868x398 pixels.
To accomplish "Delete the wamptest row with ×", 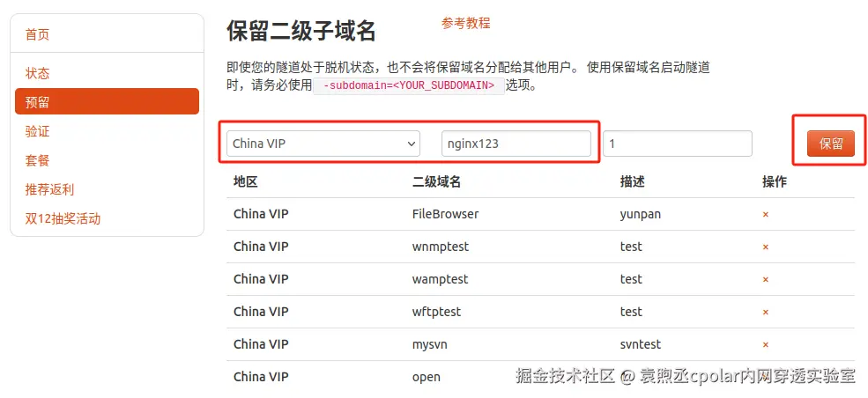I will (x=766, y=279).
